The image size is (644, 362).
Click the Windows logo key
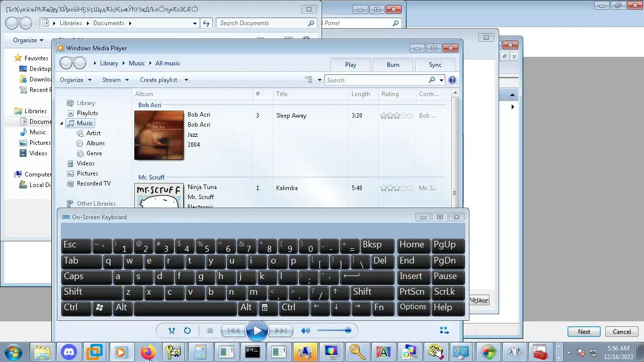click(x=102, y=308)
